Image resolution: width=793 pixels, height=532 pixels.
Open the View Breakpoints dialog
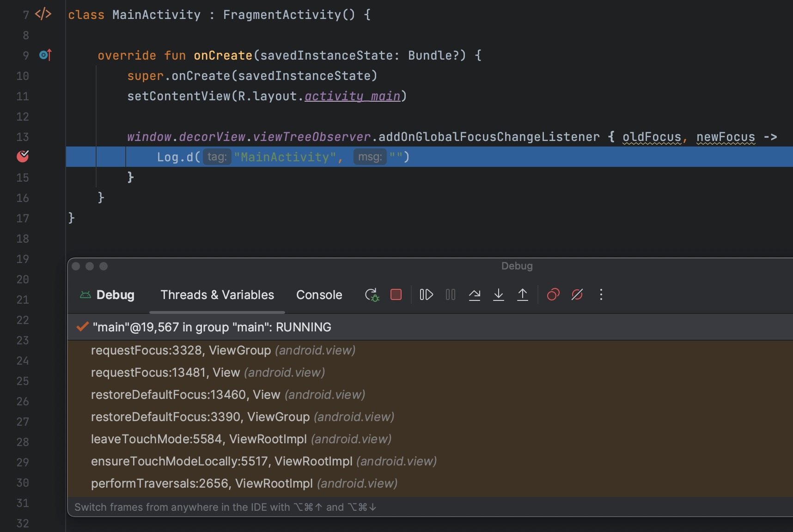553,295
